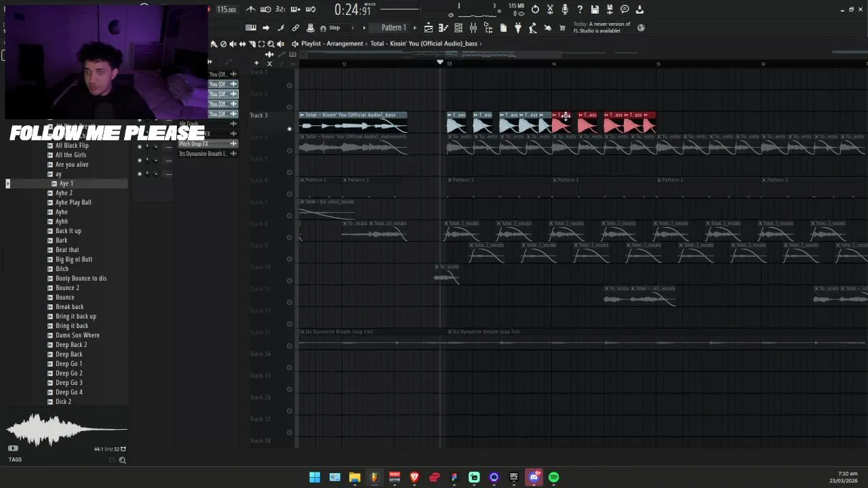Select 'All the Girls' sample in browser
This screenshot has height=488, width=868.
(x=71, y=155)
